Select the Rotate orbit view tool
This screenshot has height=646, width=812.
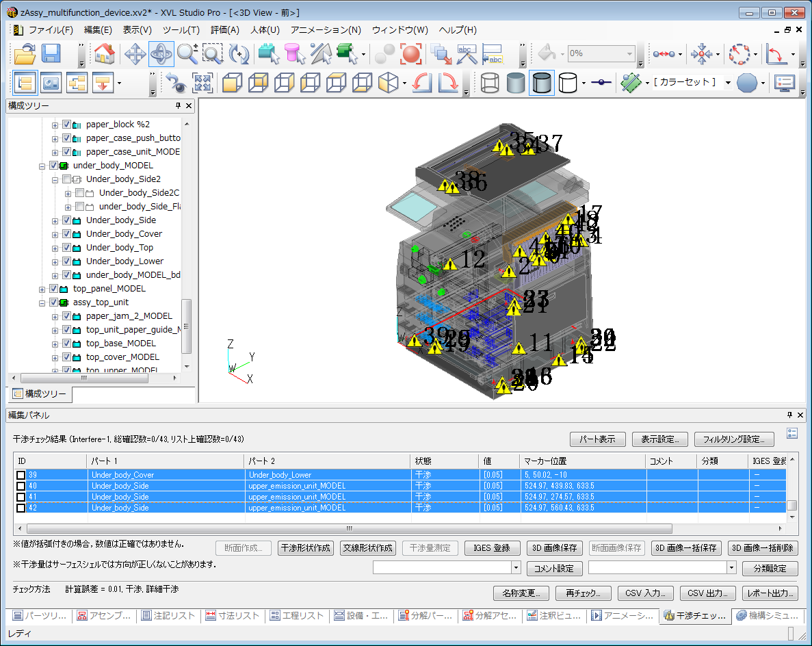tap(161, 54)
